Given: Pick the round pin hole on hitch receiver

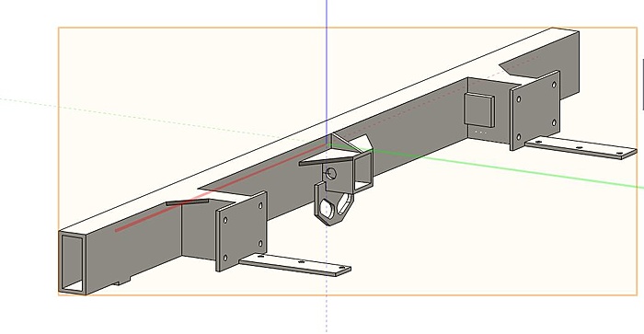Looking at the screenshot, I should click(x=331, y=174).
